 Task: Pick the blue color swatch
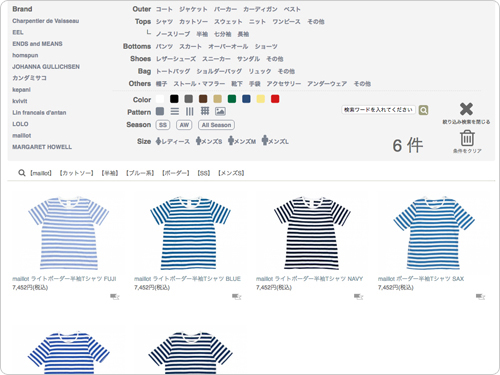point(246,99)
